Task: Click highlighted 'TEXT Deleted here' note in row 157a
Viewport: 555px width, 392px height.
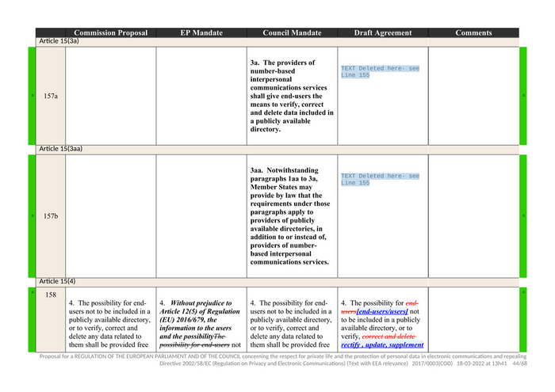Action: [380, 72]
